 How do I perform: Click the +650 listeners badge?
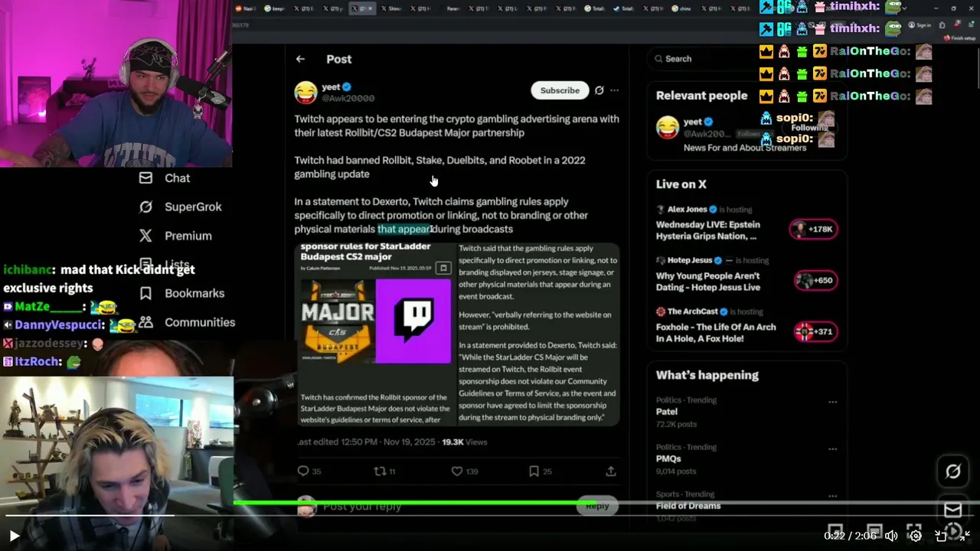816,280
